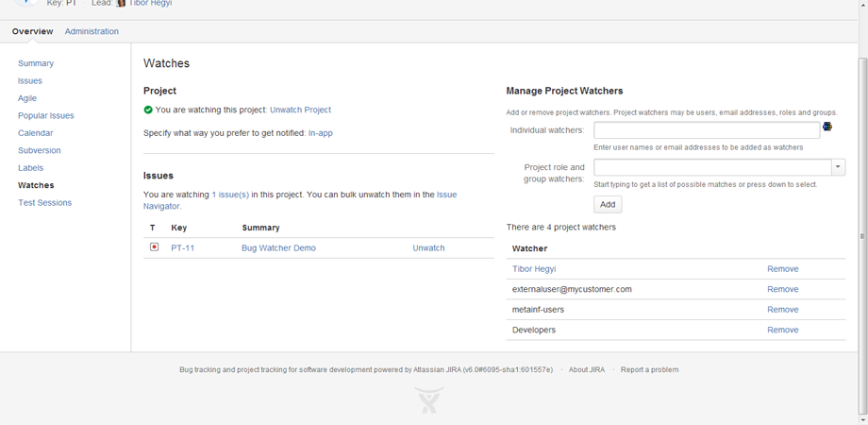Open Popular Issues in the sidebar

point(46,116)
